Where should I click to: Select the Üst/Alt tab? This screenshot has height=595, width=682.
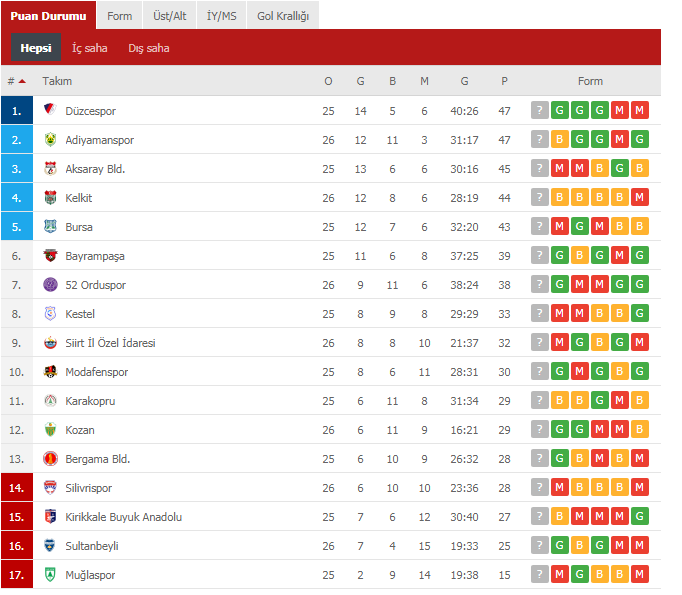tap(170, 16)
